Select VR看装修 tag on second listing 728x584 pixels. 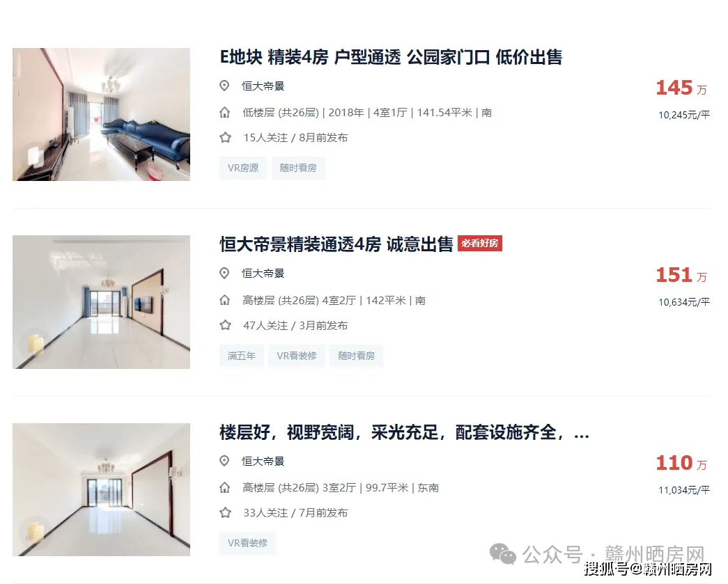click(297, 356)
